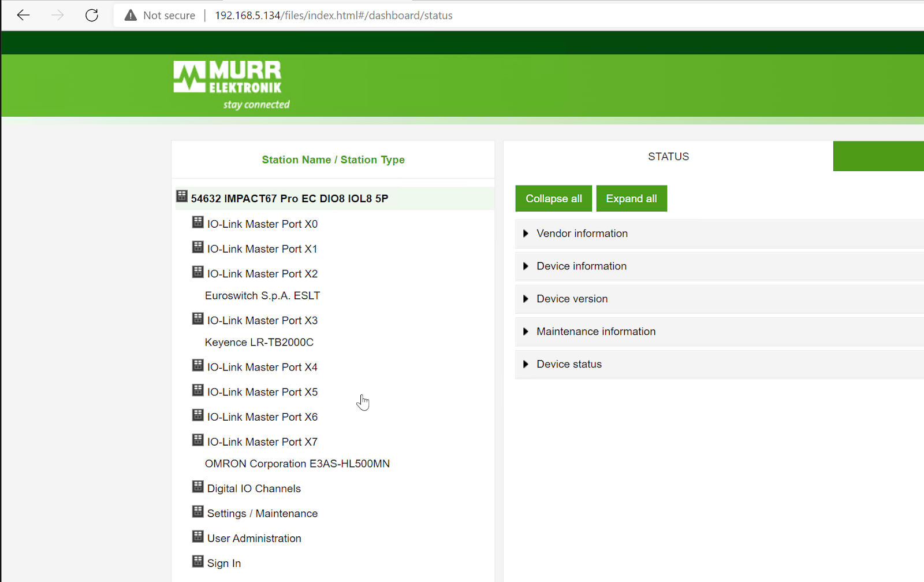The height and width of the screenshot is (582, 924).
Task: Open IO-Link Master Port X1 label
Action: pyautogui.click(x=262, y=249)
